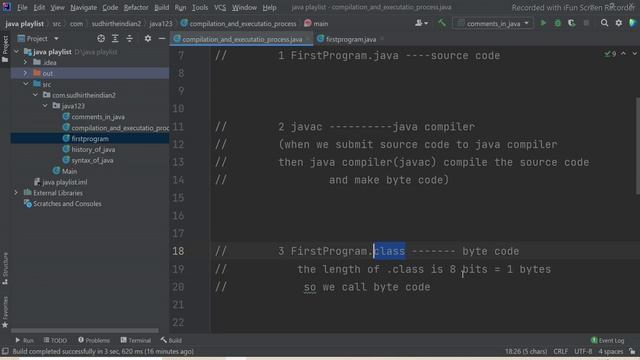Expand External Libraries chevron
This screenshot has width=640, height=360.
coord(16,193)
